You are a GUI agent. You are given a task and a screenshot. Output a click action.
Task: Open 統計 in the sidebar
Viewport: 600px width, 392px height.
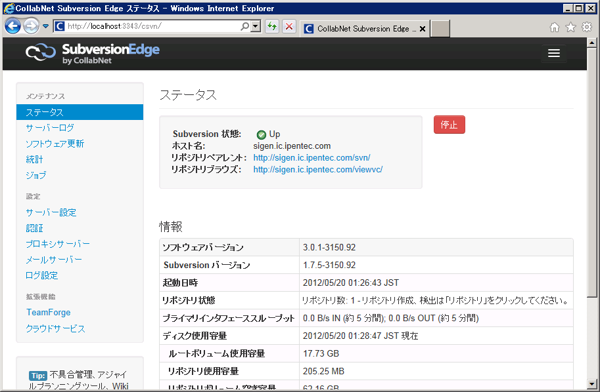click(34, 159)
